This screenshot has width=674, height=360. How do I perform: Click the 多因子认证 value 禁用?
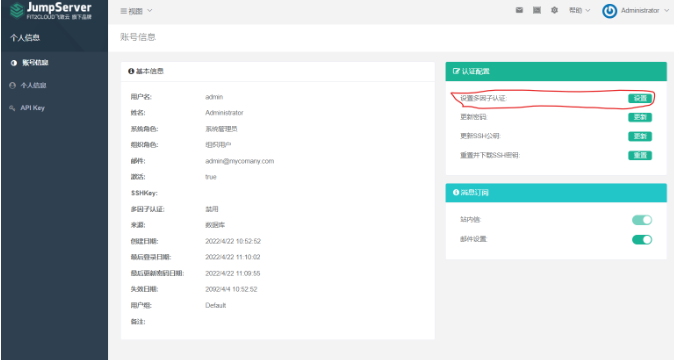point(212,209)
